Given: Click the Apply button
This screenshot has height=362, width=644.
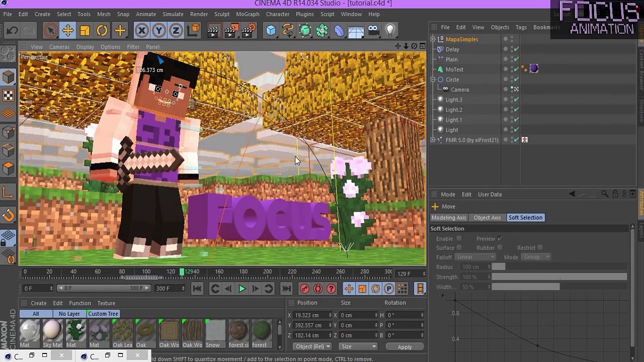Looking at the screenshot, I should tap(405, 347).
